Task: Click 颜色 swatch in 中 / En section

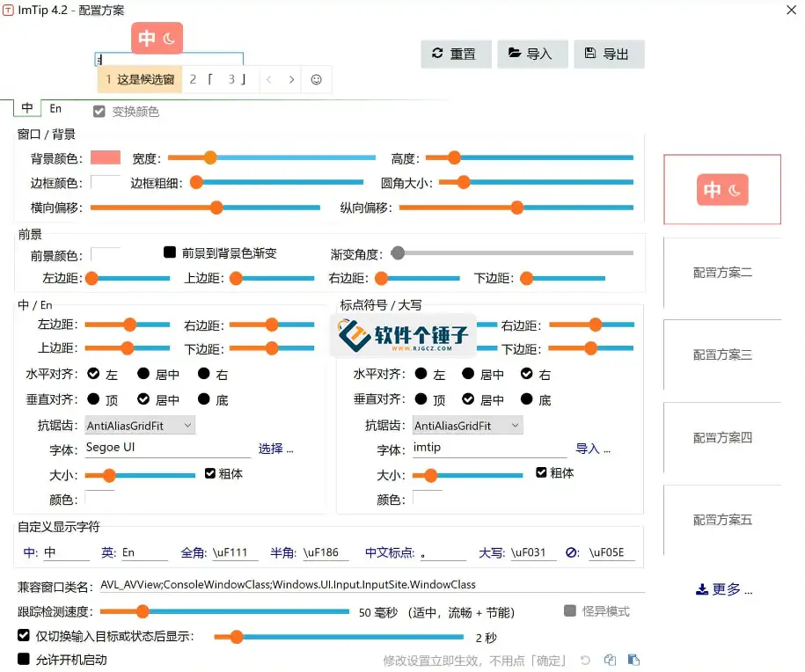Action: coord(99,498)
